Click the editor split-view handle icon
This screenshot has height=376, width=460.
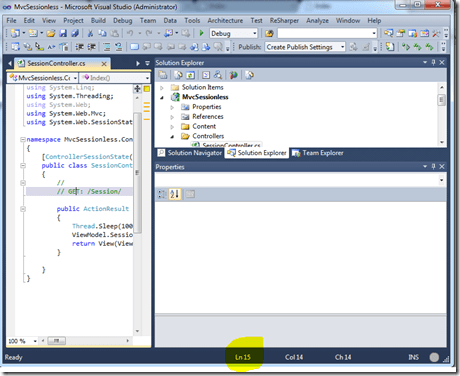[137, 89]
